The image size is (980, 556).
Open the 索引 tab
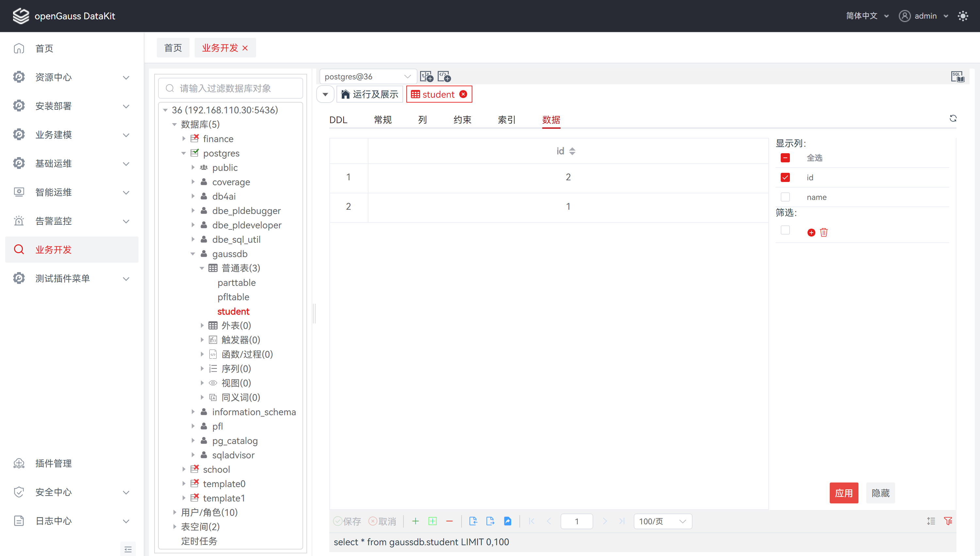tap(506, 120)
